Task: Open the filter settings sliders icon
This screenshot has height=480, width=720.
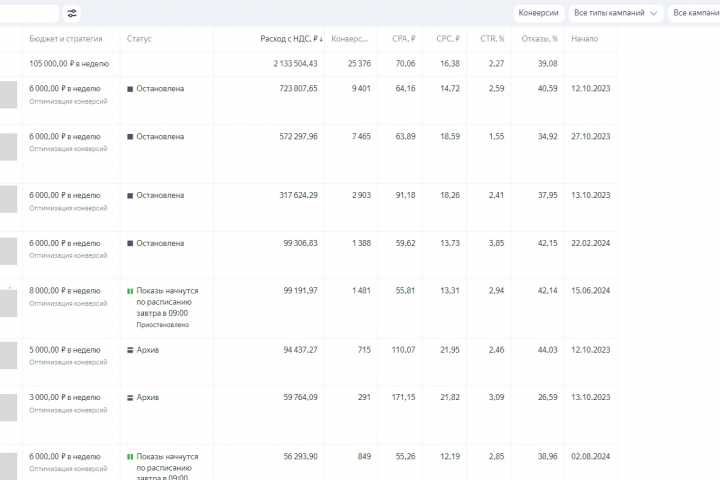Action: (72, 13)
